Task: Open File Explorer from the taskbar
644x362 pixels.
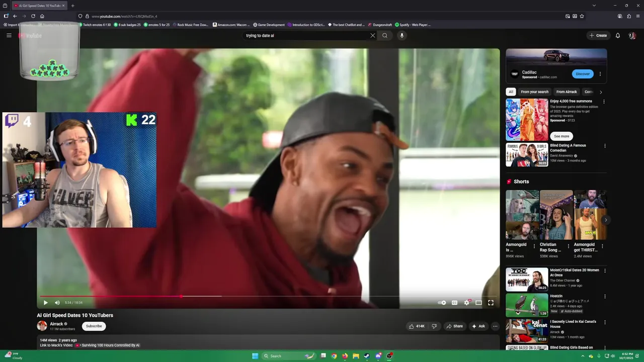Action: click(356, 356)
